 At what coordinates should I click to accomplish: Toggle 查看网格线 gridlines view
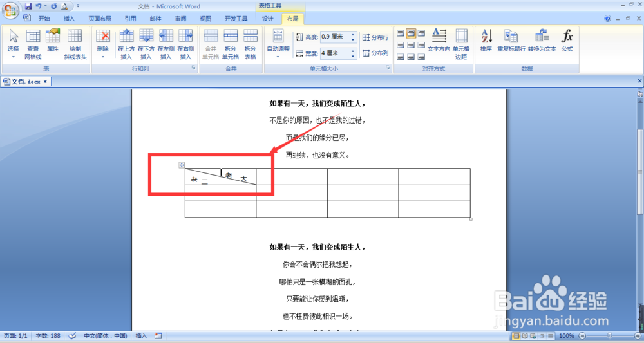(33, 44)
